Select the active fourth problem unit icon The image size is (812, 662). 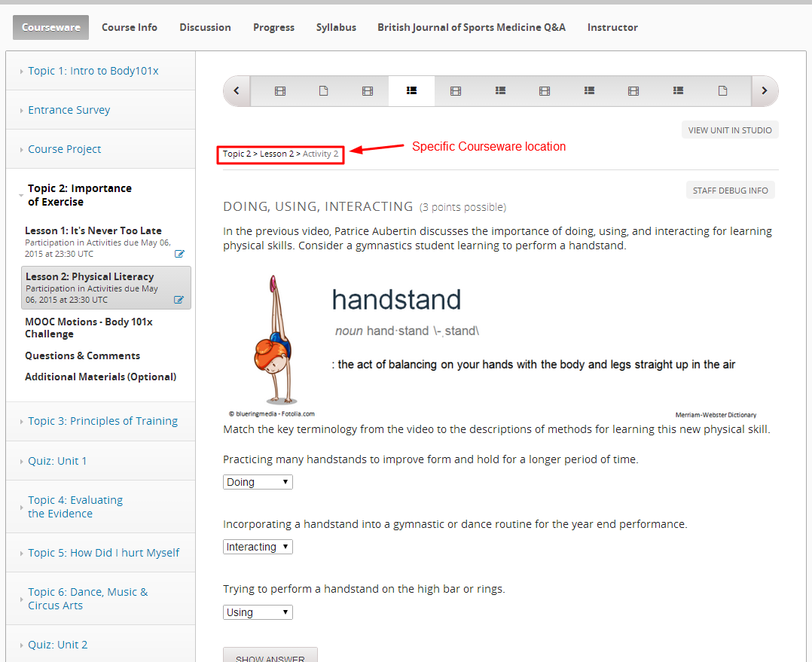click(412, 91)
